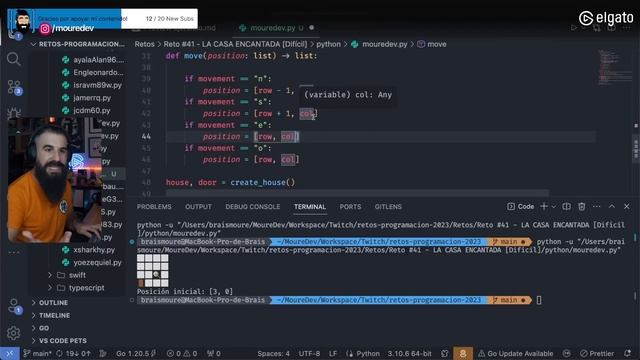The width and height of the screenshot is (640, 360).
Task: Run the Python file with play icon
Action: coord(574,28)
